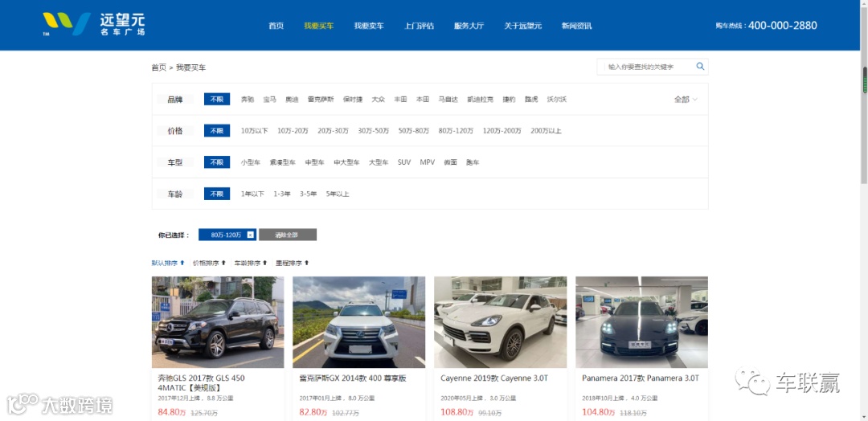
Task: Open the 我要卖车 nav tab
Action: [x=369, y=26]
